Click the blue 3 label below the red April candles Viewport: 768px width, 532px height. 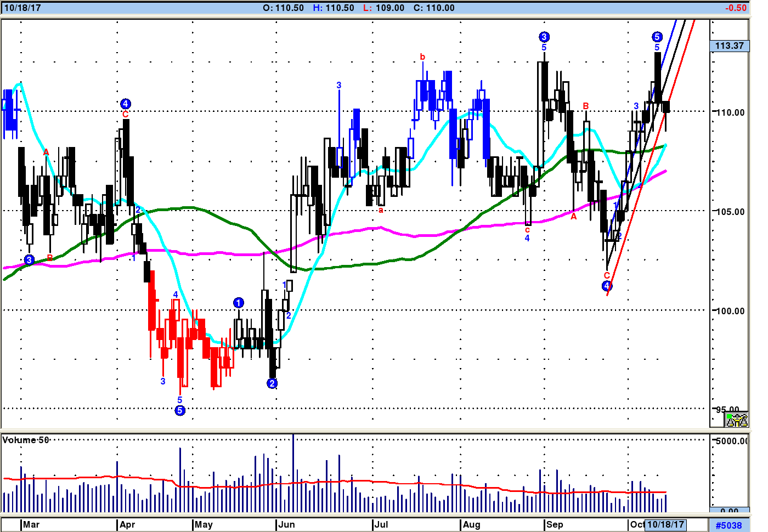[163, 381]
